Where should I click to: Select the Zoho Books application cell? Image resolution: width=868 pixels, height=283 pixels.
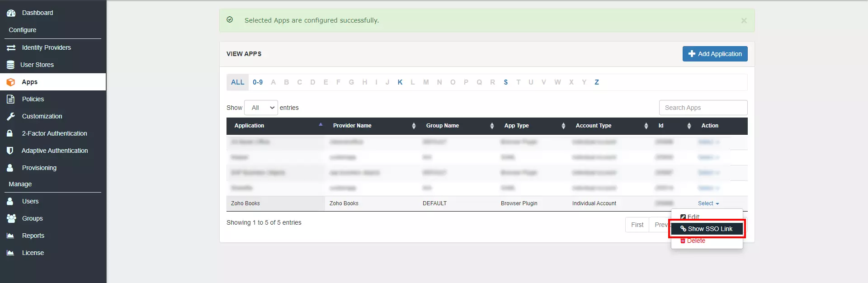coord(275,203)
